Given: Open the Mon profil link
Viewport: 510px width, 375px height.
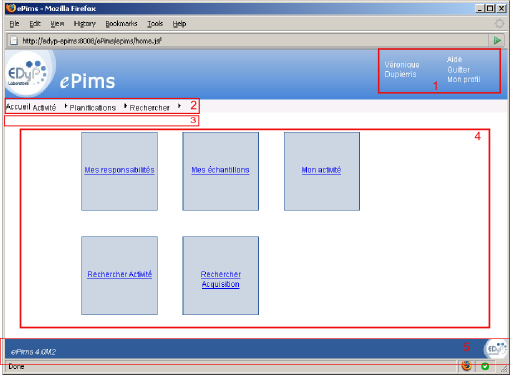Looking at the screenshot, I should (x=464, y=79).
